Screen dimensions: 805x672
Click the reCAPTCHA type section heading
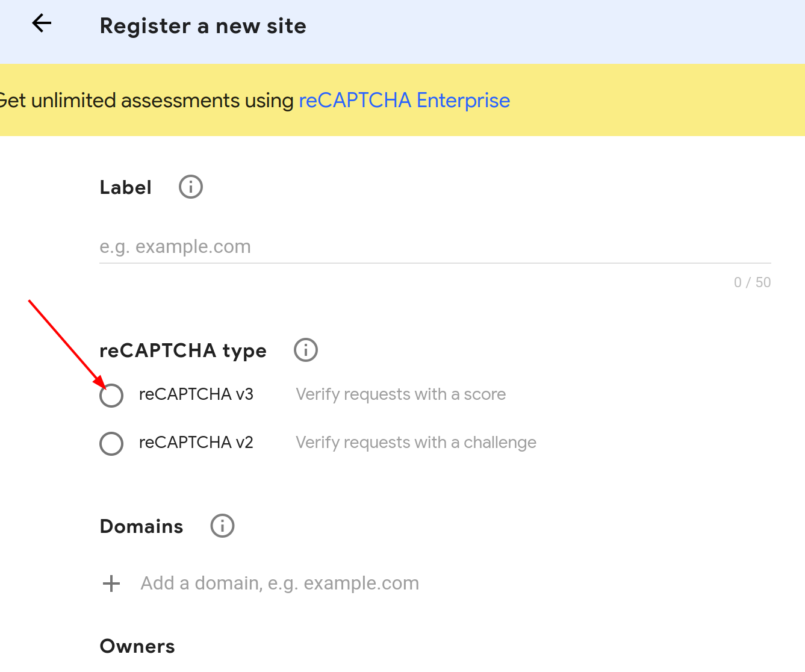183,350
